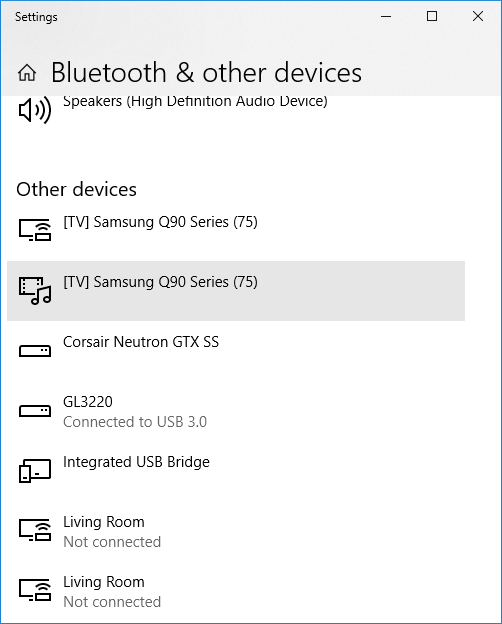
Task: Click the Connected to USB 3.0 status text
Action: click(135, 422)
